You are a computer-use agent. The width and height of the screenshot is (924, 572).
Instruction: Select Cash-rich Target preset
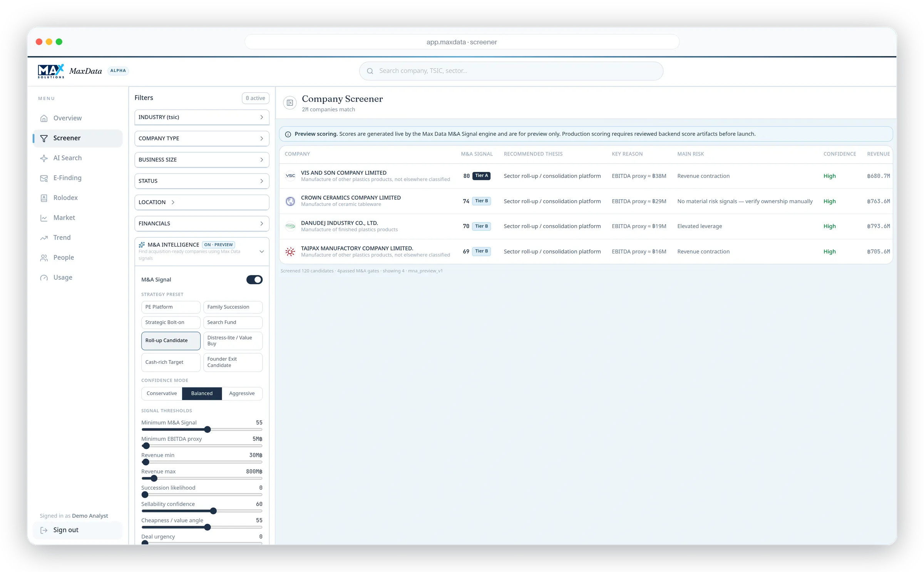pos(171,362)
